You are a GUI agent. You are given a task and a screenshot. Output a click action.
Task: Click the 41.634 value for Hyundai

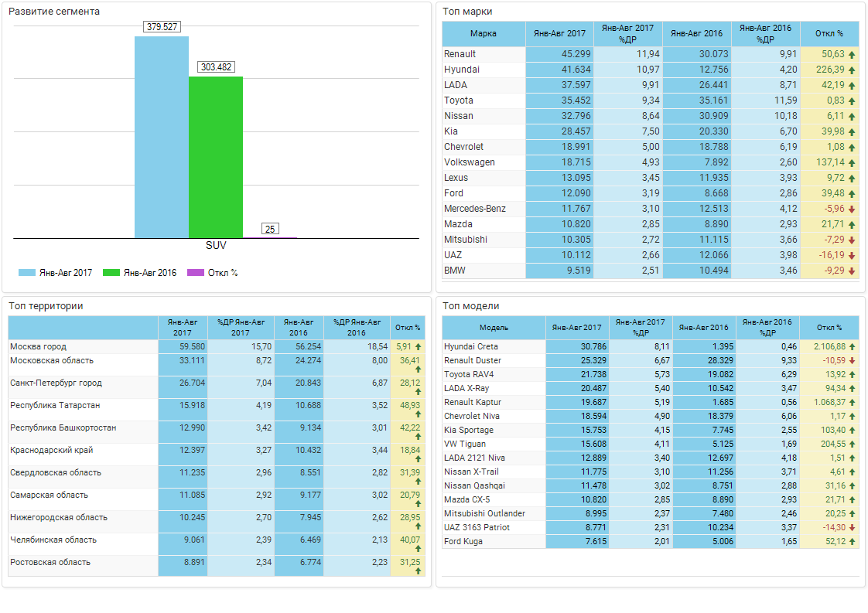pos(576,70)
